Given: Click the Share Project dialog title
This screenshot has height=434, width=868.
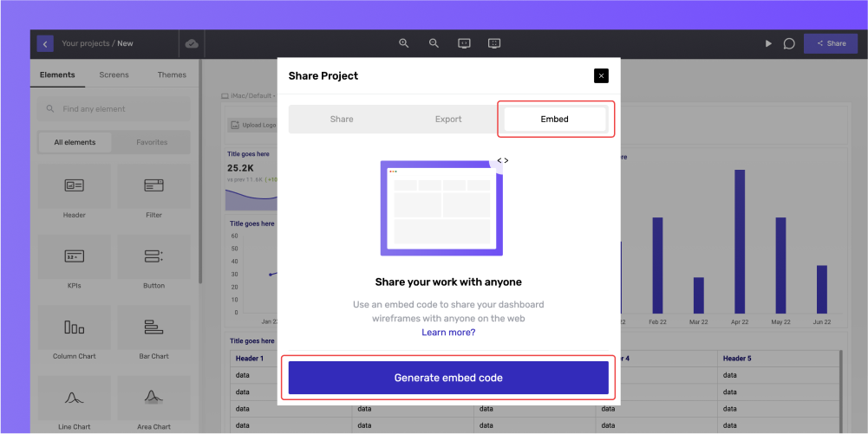Looking at the screenshot, I should click(x=323, y=75).
